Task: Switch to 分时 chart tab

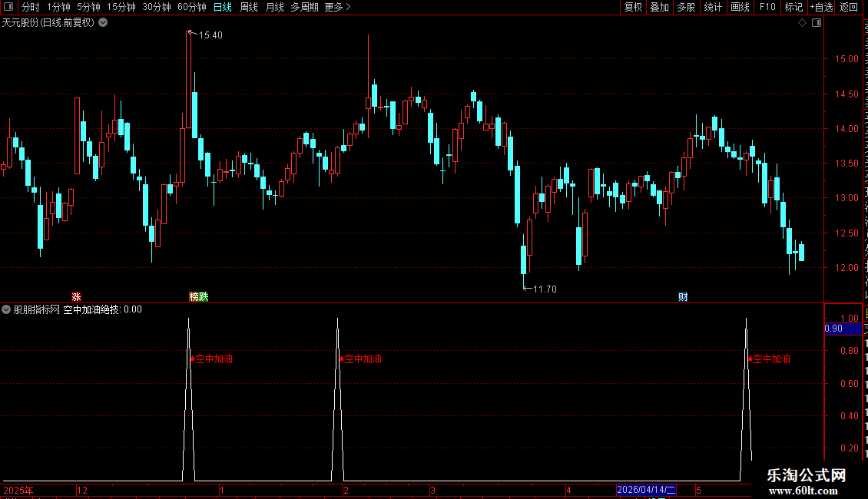Action: (x=31, y=7)
